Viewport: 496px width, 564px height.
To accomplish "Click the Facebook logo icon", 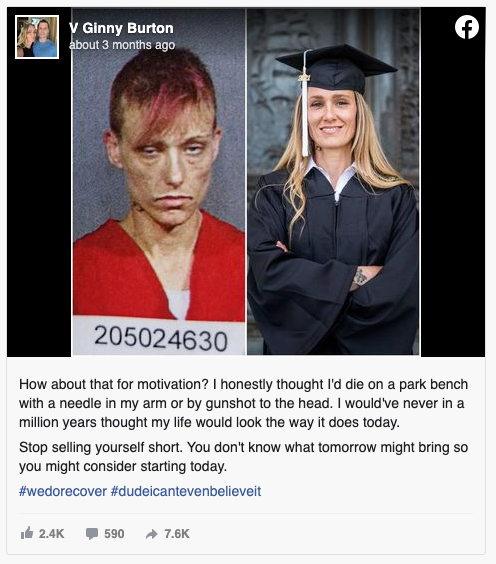I will [467, 27].
